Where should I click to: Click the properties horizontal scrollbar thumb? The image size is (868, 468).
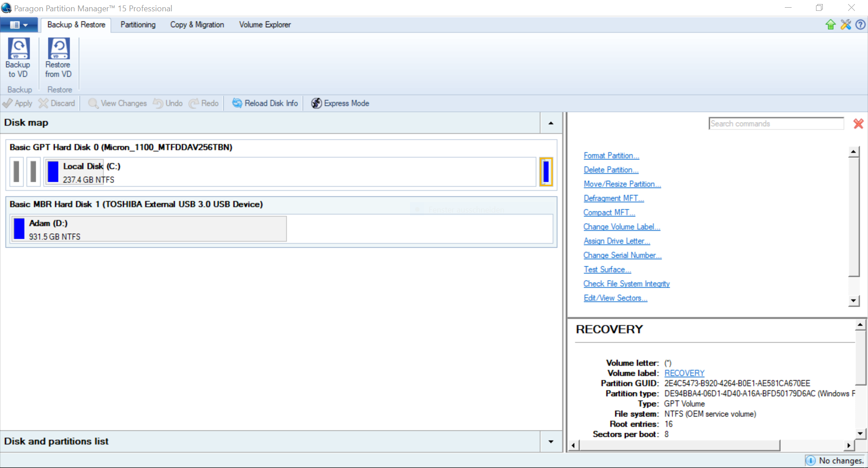click(x=679, y=445)
